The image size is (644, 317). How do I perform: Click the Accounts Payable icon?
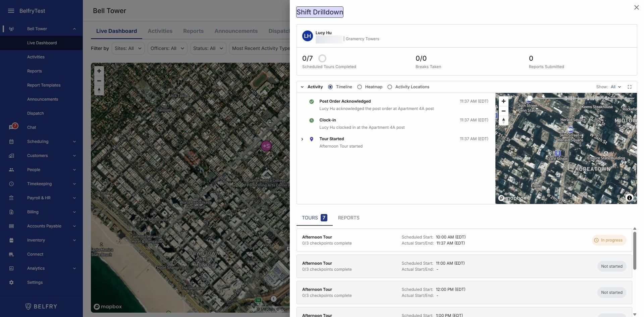pyautogui.click(x=11, y=226)
